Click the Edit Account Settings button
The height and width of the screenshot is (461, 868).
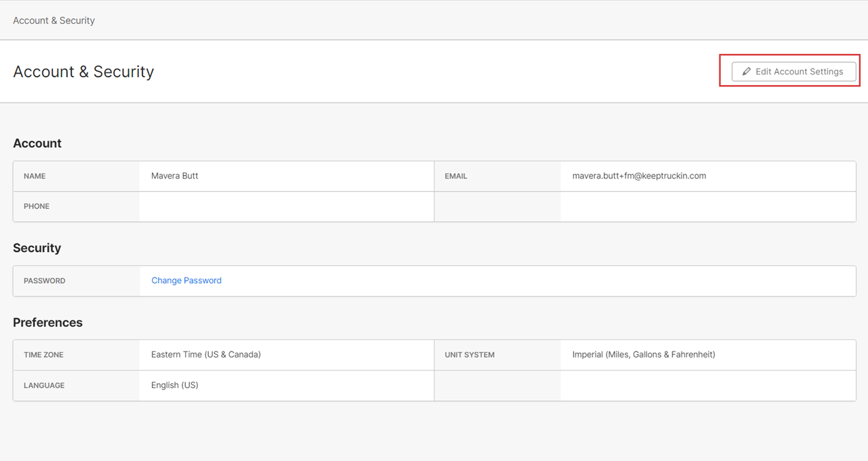coord(794,72)
